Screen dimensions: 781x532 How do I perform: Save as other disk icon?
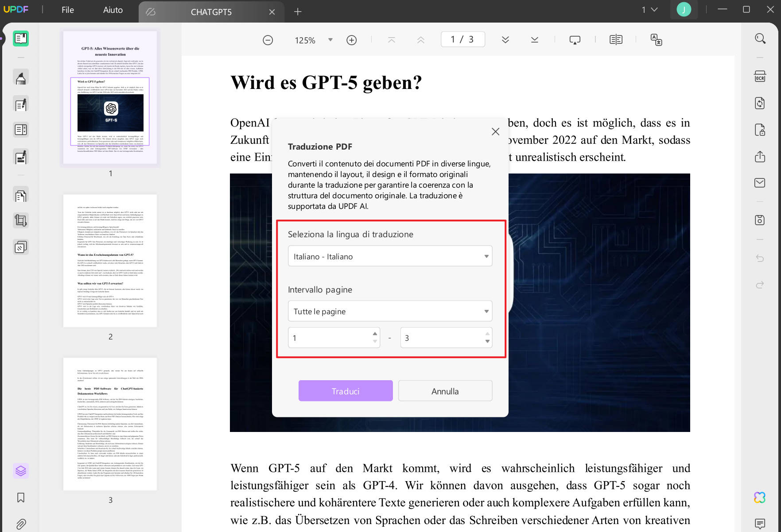click(x=760, y=220)
